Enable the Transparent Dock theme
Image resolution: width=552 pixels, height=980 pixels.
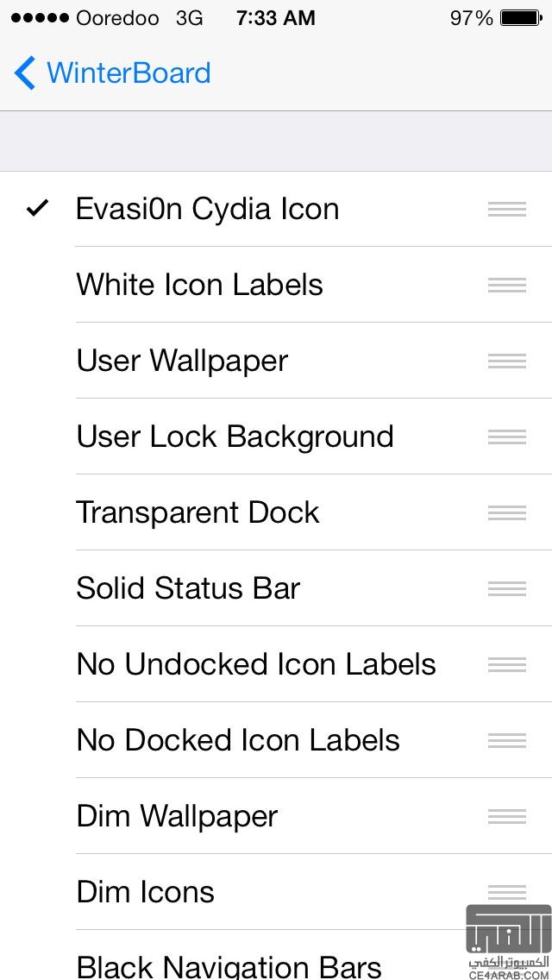click(198, 512)
